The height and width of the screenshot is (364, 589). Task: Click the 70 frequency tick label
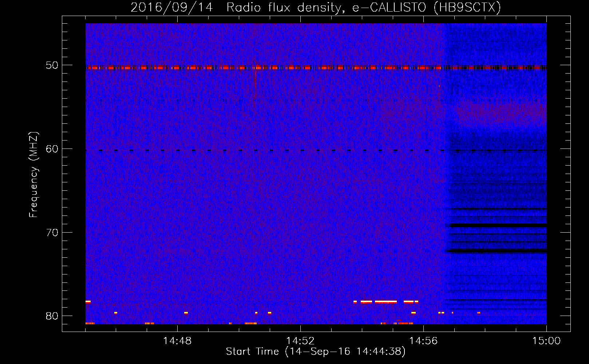point(52,232)
